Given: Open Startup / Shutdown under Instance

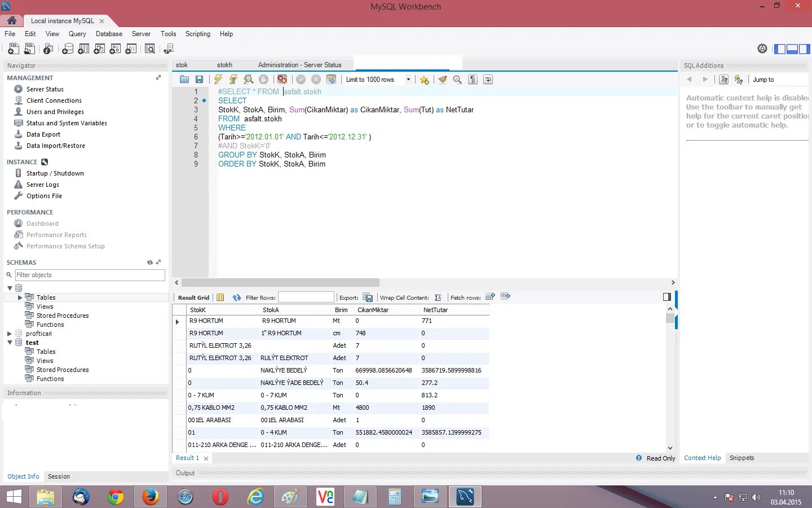Looking at the screenshot, I should tap(55, 173).
